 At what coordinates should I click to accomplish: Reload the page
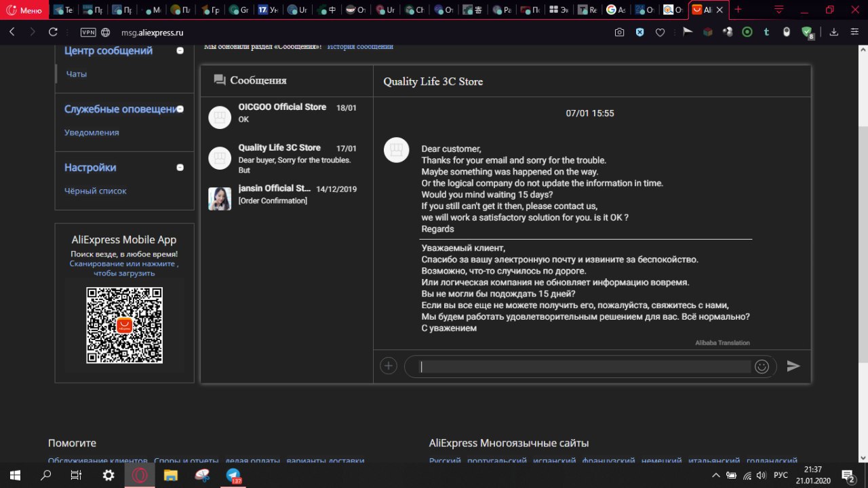53,32
